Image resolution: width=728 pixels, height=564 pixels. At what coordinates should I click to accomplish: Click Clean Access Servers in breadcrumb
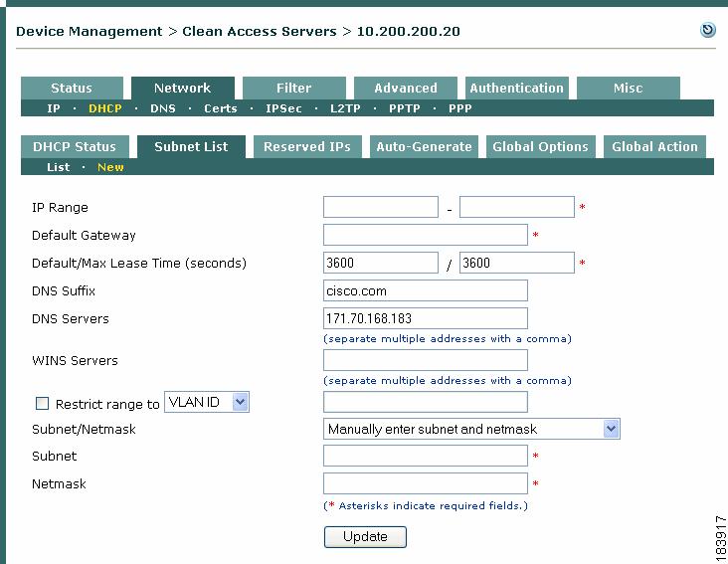pos(259,32)
